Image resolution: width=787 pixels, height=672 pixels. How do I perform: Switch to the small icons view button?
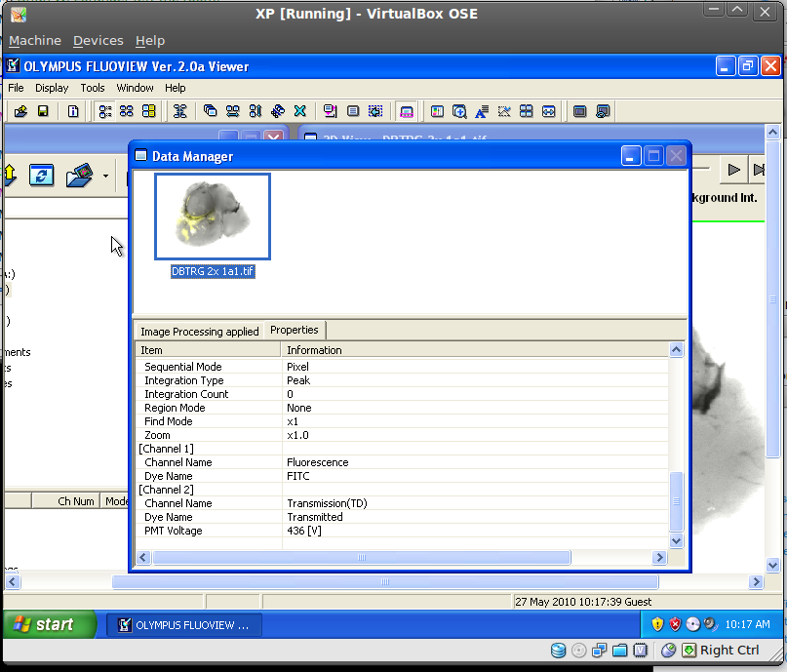(x=127, y=111)
